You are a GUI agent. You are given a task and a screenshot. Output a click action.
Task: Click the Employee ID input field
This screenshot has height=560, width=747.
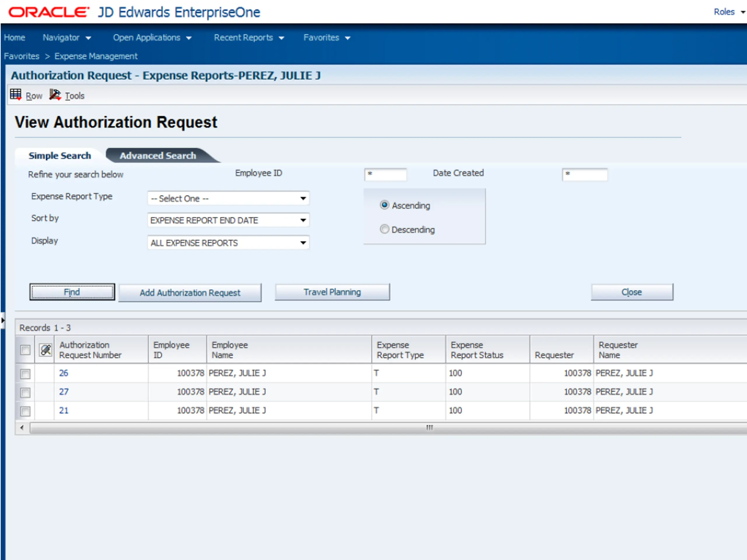tap(385, 174)
